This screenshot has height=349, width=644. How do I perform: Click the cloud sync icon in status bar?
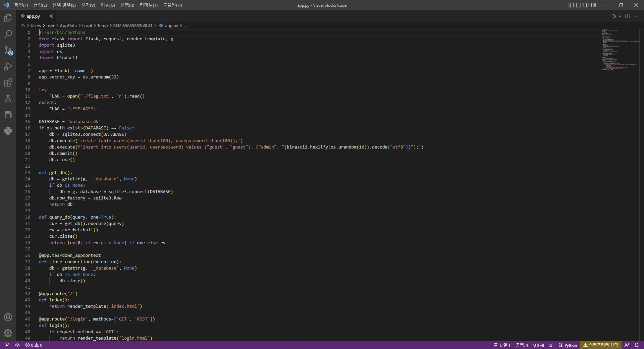pyautogui.click(x=17, y=345)
